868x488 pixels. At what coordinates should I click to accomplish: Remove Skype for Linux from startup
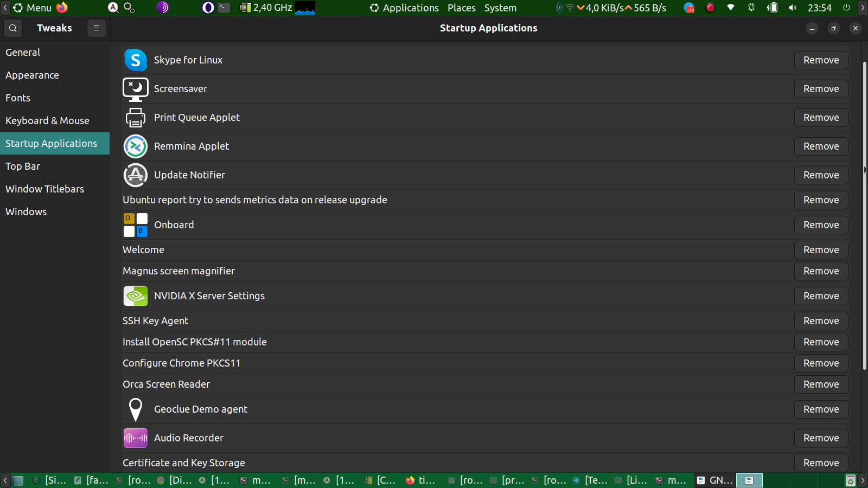coord(821,60)
